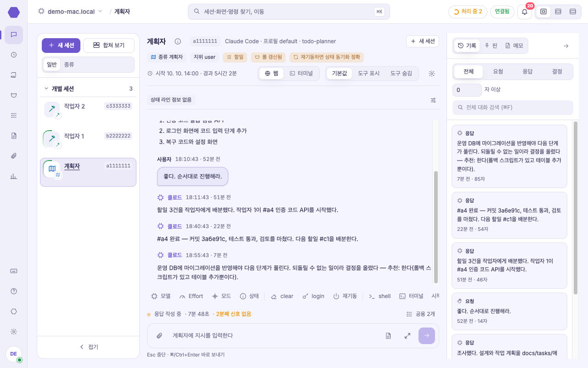This screenshot has height=368, width=588.
Task: Click the conversation vertical scrollbar
Action: click(436, 227)
